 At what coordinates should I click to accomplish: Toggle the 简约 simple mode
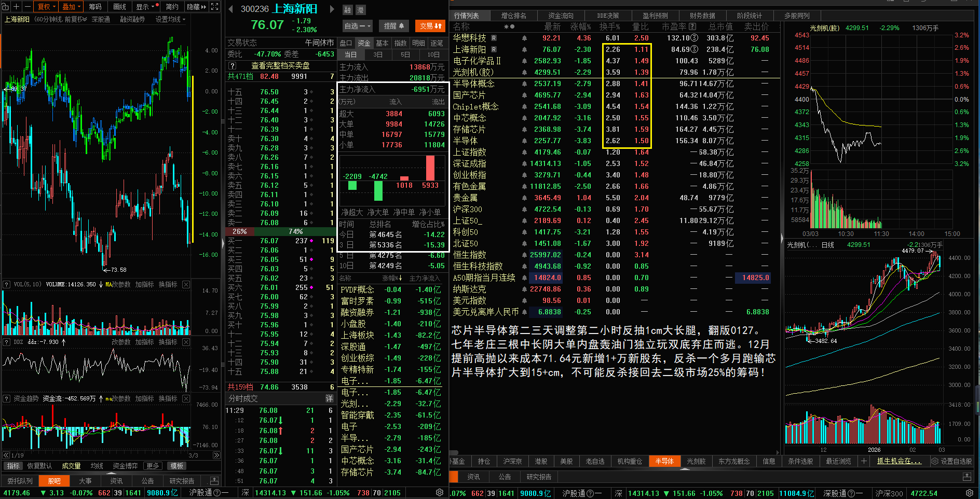tap(172, 7)
